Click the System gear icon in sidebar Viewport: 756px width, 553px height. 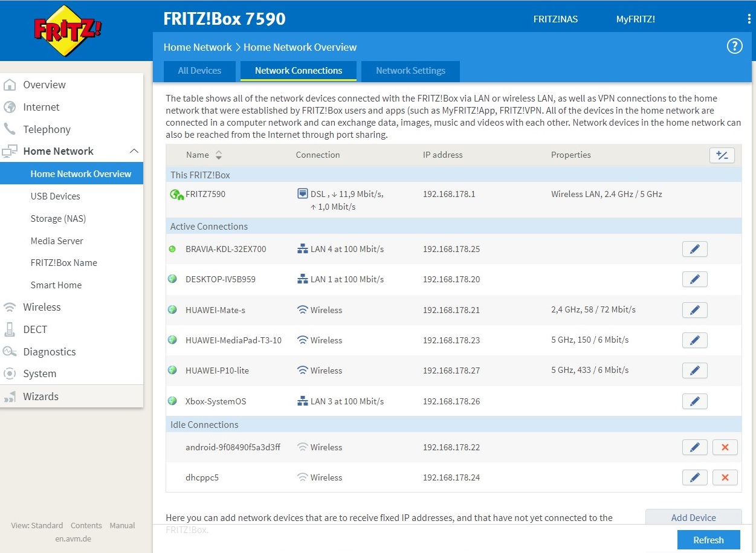point(10,374)
